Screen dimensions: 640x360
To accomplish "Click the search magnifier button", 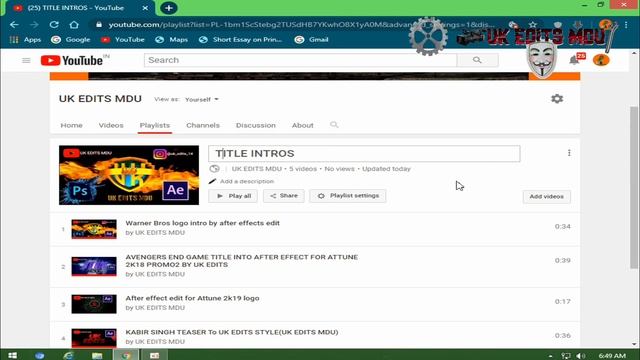I will 477,60.
